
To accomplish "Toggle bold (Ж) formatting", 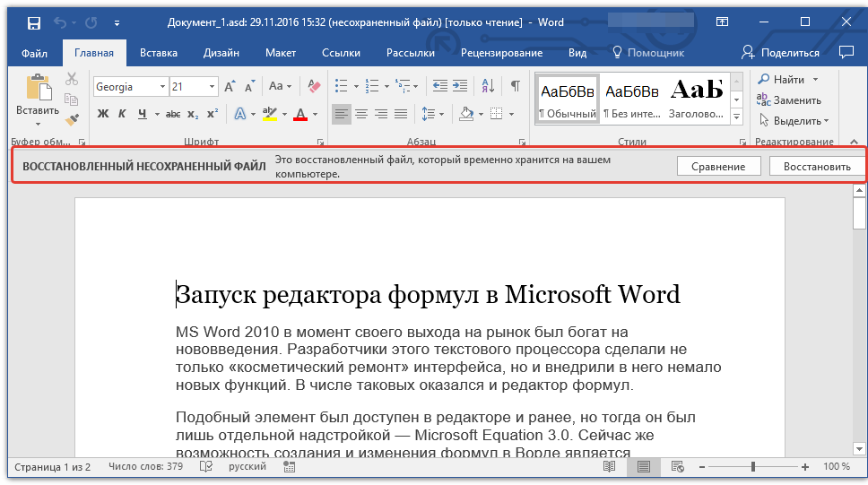I will [102, 114].
